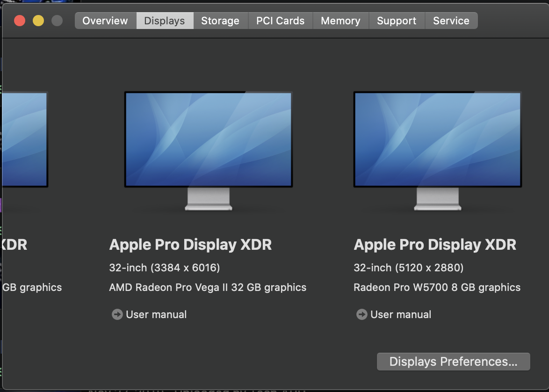Image resolution: width=549 pixels, height=392 pixels.
Task: Open the PCI Cards tab
Action: (x=281, y=21)
